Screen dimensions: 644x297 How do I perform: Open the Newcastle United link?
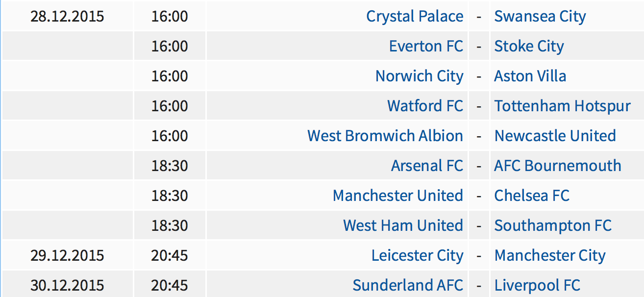pyautogui.click(x=555, y=136)
